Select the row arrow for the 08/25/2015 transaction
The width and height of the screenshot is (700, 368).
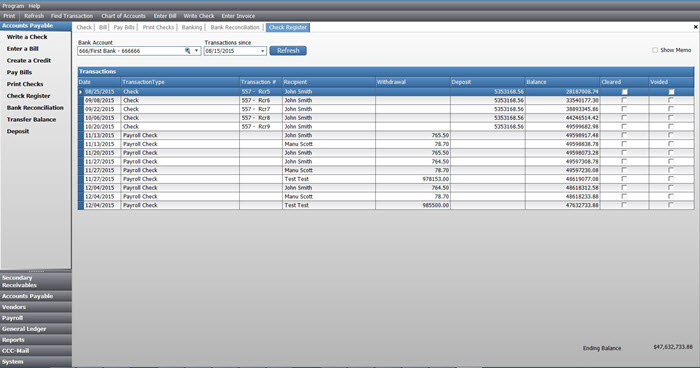[81, 92]
